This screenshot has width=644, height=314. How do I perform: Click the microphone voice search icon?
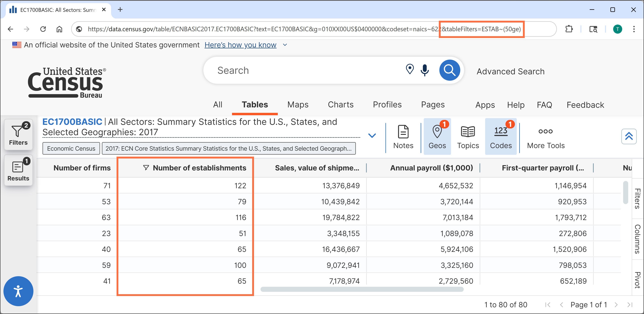pyautogui.click(x=424, y=70)
